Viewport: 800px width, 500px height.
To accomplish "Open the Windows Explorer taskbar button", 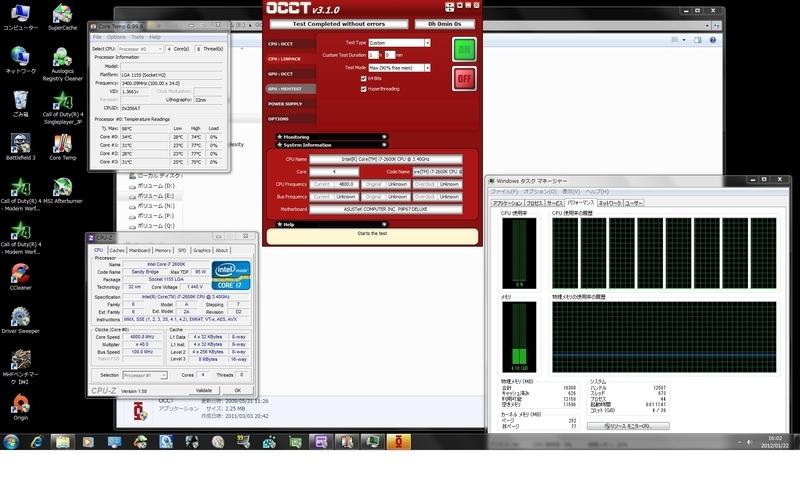I will click(63, 441).
